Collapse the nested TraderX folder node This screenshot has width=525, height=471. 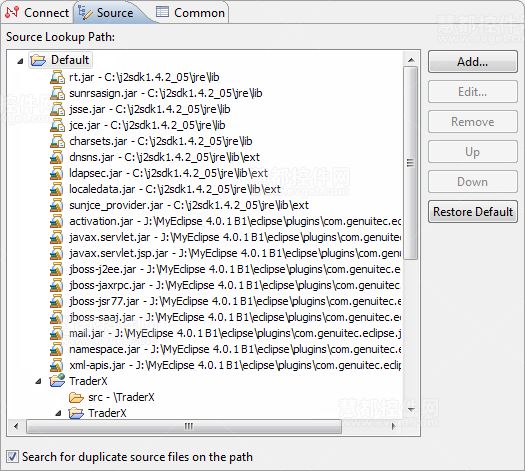pos(59,414)
